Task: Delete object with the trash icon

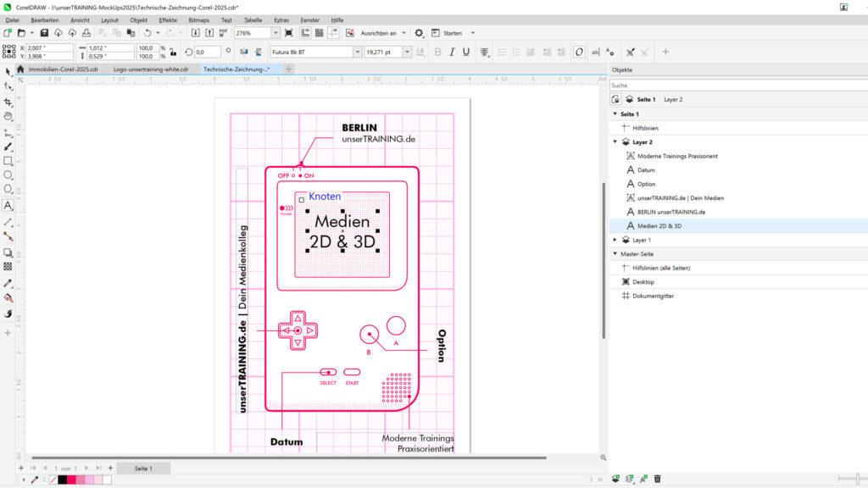Action: pyautogui.click(x=657, y=479)
